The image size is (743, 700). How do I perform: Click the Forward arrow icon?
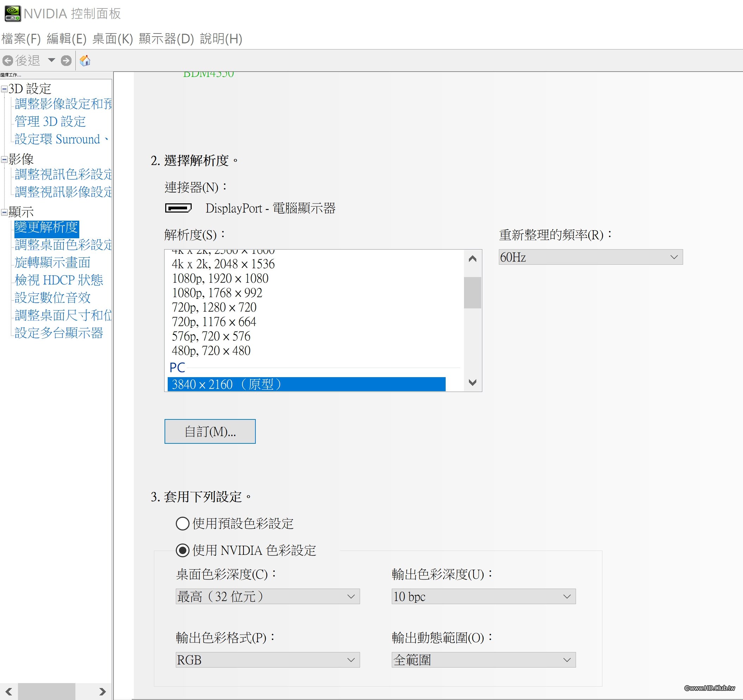coord(66,61)
